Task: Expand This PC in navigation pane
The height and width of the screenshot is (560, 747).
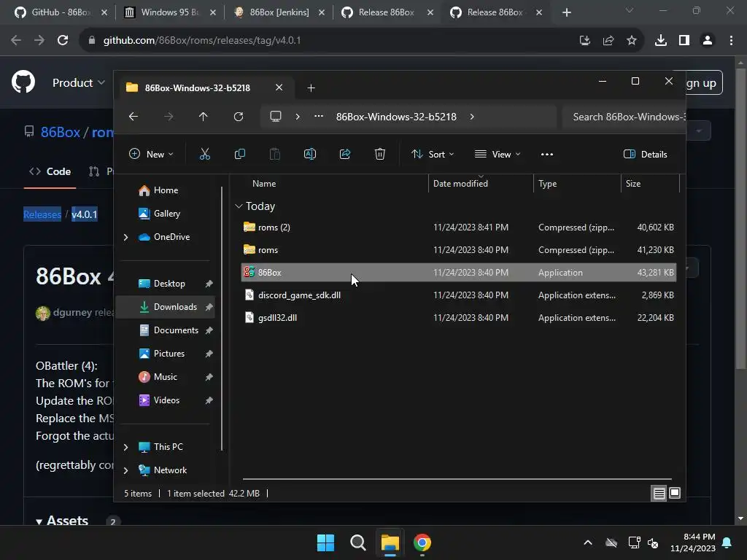Action: [x=125, y=447]
